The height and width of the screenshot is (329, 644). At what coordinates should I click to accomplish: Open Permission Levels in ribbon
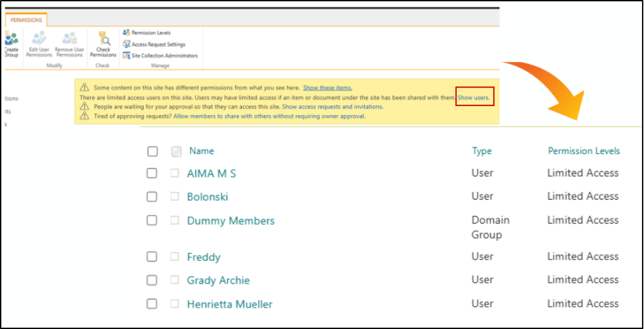[151, 32]
